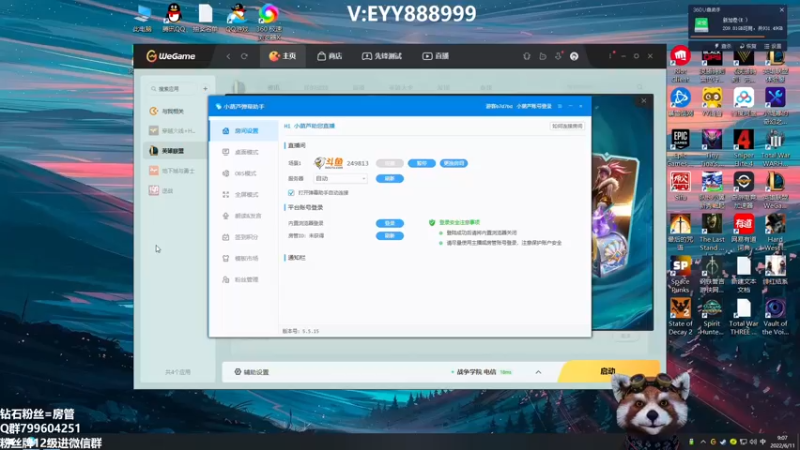Open the 360 colorful ring desktop icon
This screenshot has width=800, height=450.
click(269, 20)
